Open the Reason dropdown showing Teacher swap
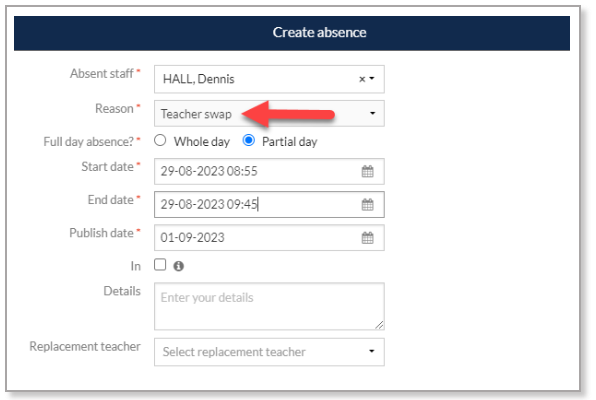Viewport: 596px width, 400px height. (x=269, y=113)
